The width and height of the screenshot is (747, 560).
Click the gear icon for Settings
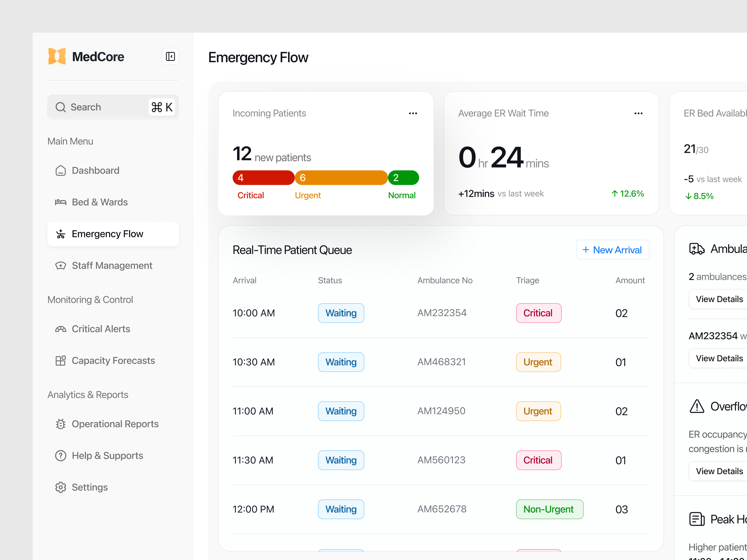pos(60,487)
